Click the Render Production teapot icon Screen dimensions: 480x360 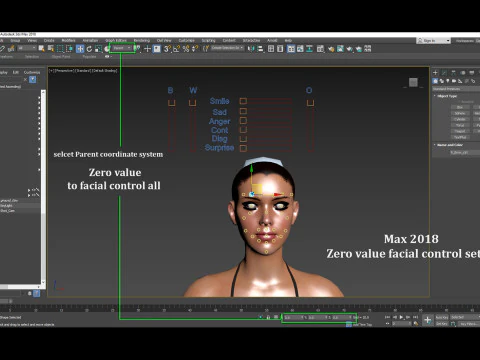coord(350,49)
